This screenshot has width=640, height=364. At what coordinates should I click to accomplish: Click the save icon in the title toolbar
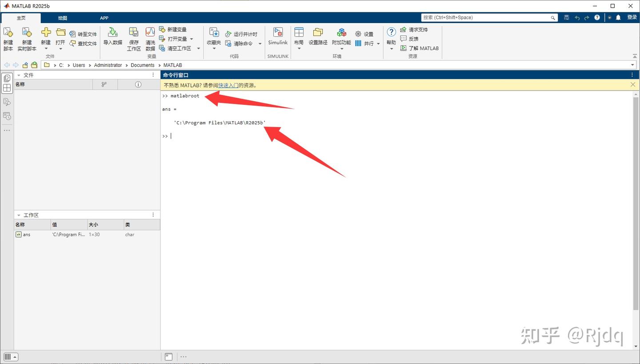point(567,17)
